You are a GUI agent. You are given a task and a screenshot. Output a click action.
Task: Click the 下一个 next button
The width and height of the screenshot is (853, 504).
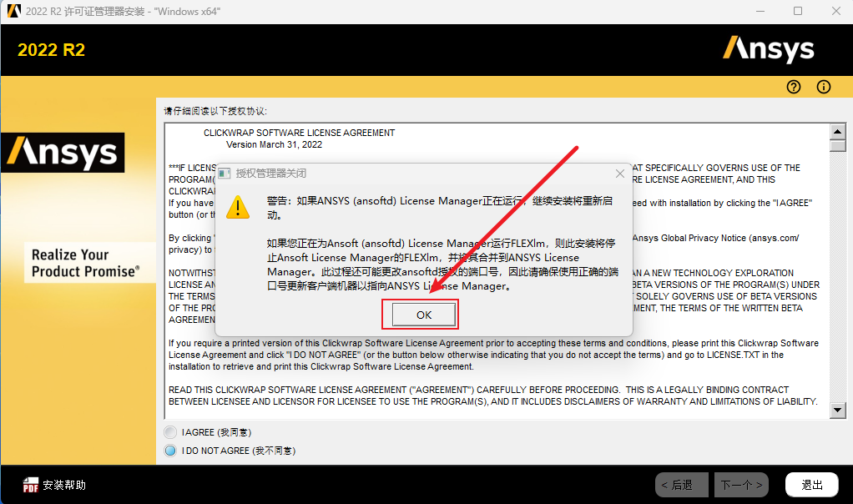point(741,485)
